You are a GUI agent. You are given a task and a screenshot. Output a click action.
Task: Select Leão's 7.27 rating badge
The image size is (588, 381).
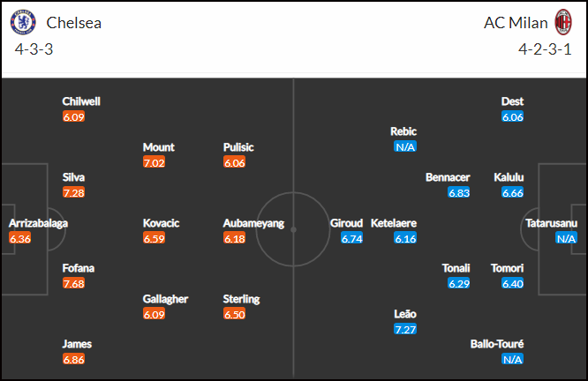coord(405,329)
